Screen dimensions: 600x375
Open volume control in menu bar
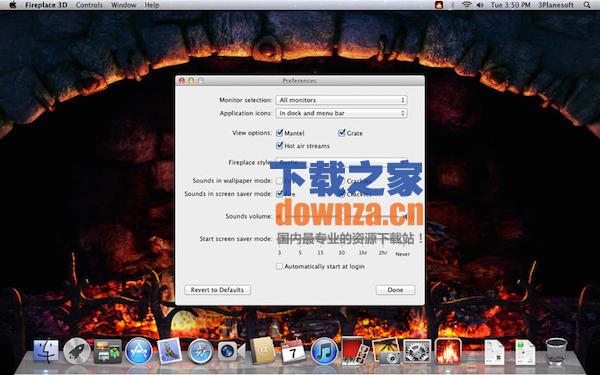point(479,5)
